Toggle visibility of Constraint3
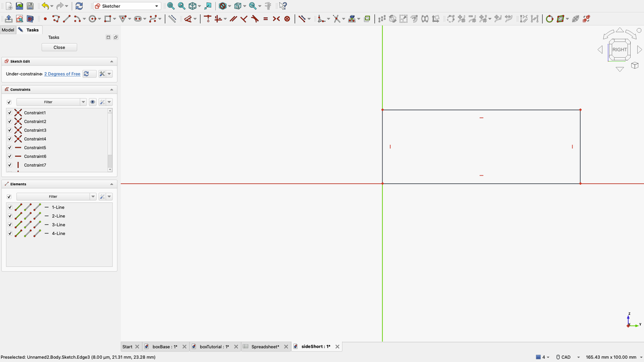The width and height of the screenshot is (644, 362). tap(9, 130)
